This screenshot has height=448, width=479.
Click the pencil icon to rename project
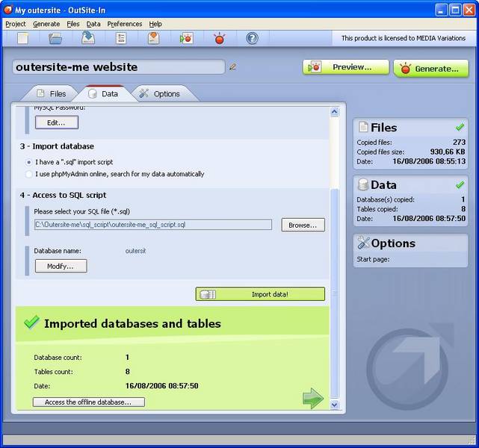pyautogui.click(x=233, y=67)
